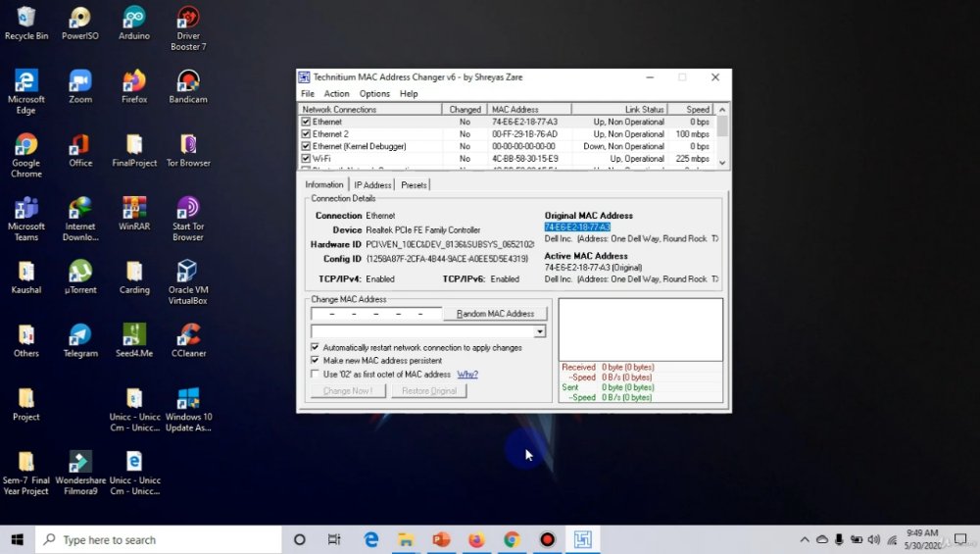The width and height of the screenshot is (980, 554).
Task: Click the Restore Original button
Action: coord(429,391)
